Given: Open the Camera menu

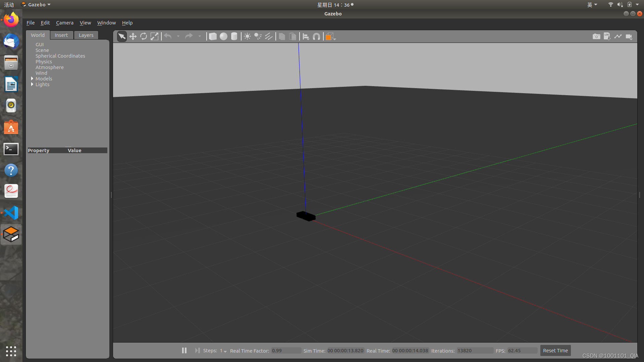Looking at the screenshot, I should [x=65, y=23].
